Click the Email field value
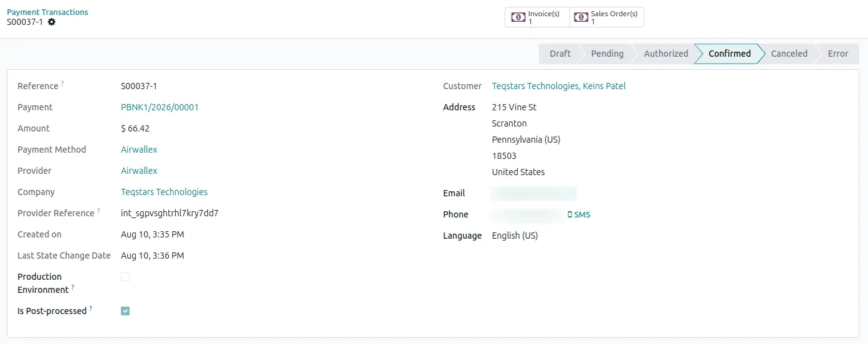The height and width of the screenshot is (344, 868). [534, 194]
